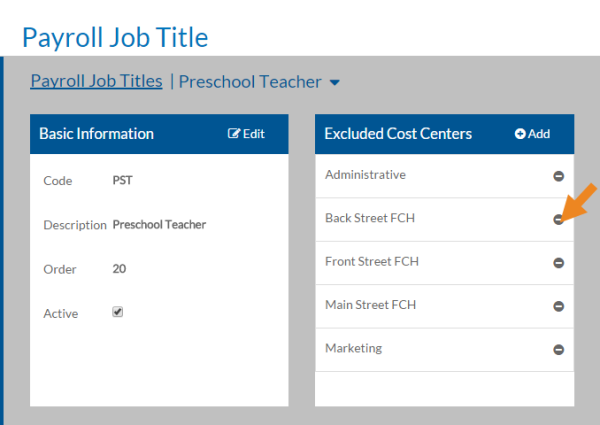
Task: Remove Marketing from excluded cost centers
Action: tap(559, 350)
